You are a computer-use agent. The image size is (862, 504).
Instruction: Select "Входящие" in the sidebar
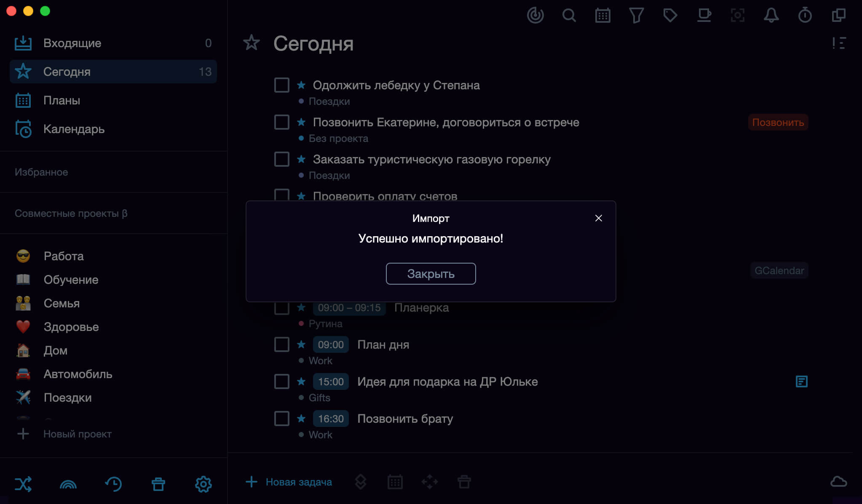113,43
